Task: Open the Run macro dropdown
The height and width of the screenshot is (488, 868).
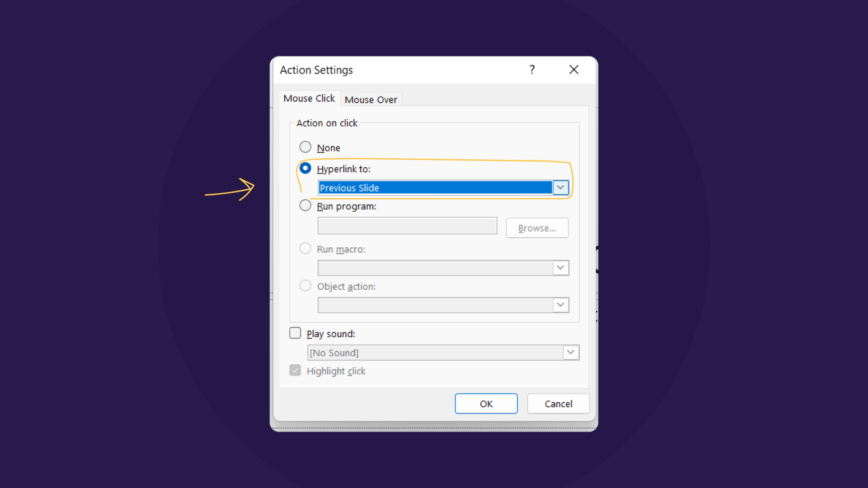Action: [560, 267]
